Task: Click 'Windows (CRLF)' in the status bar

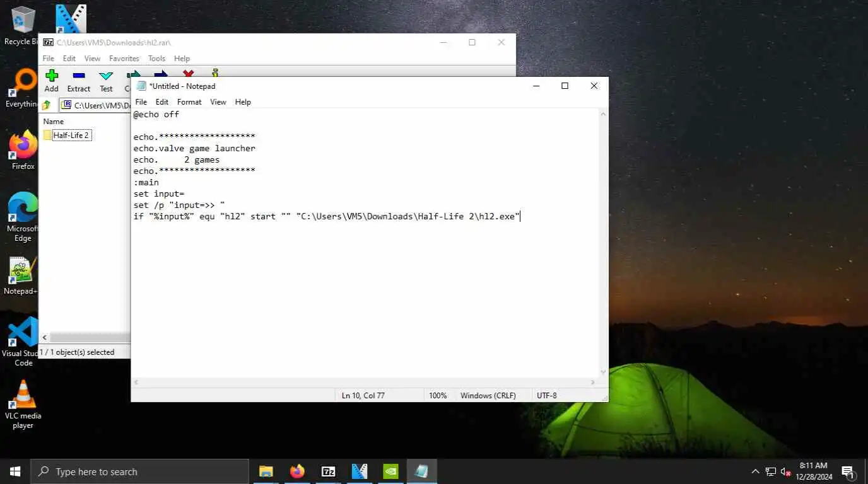Action: coord(488,395)
